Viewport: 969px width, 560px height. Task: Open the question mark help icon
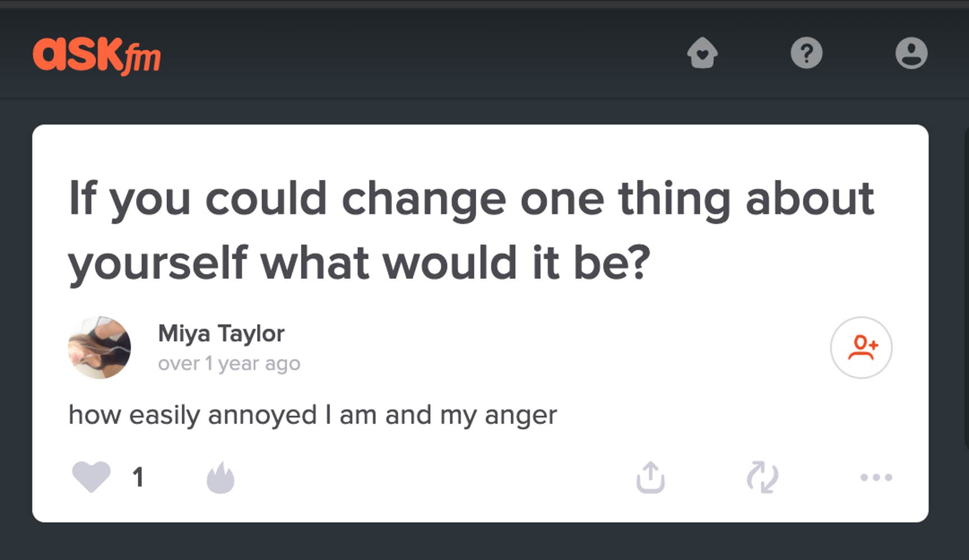click(807, 53)
